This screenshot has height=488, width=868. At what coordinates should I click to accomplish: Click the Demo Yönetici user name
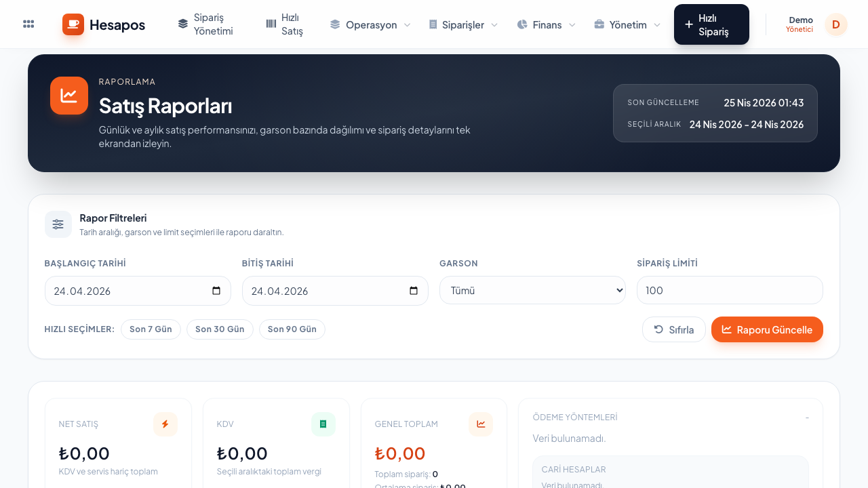800,24
